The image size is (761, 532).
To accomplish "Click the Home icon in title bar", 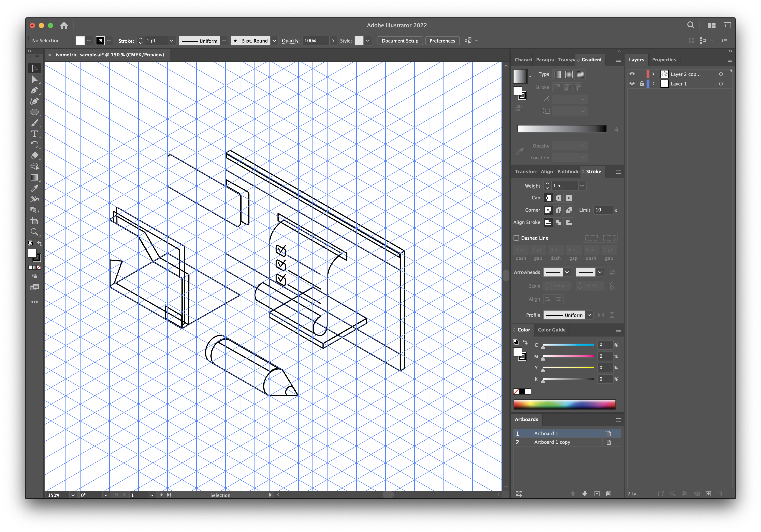I will (64, 25).
